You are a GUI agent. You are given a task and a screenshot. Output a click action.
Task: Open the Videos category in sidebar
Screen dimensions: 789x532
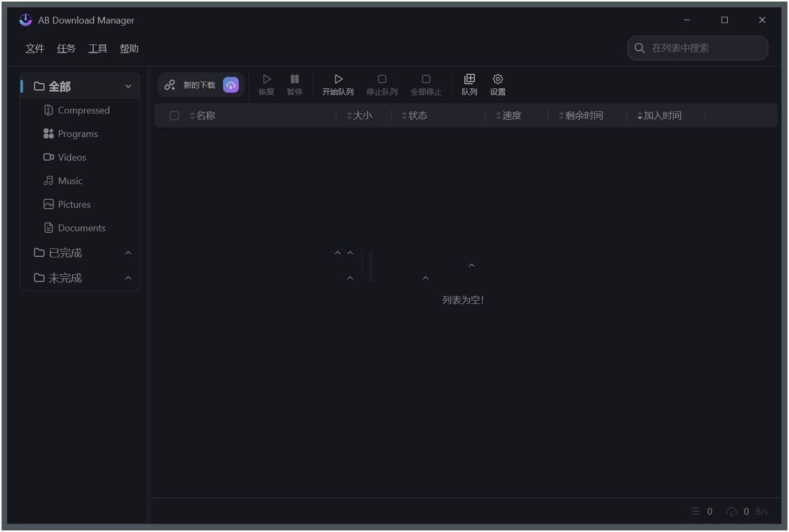72,157
